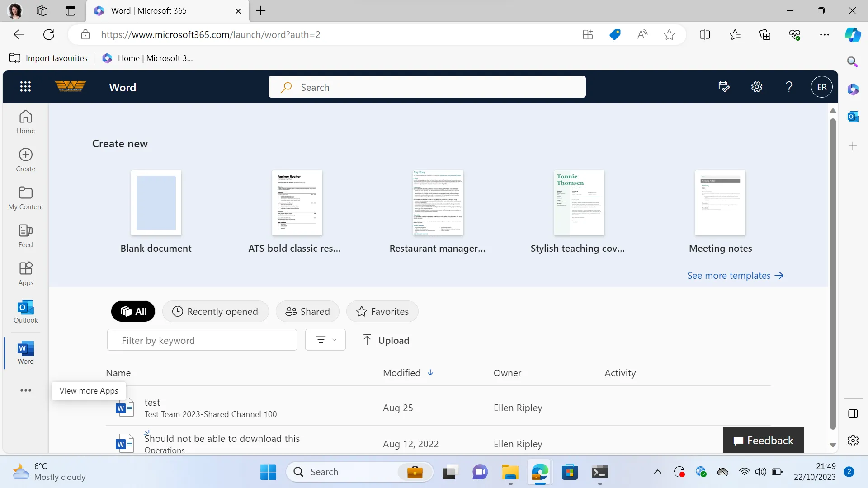Open Terminal from the taskbar

coord(599,472)
